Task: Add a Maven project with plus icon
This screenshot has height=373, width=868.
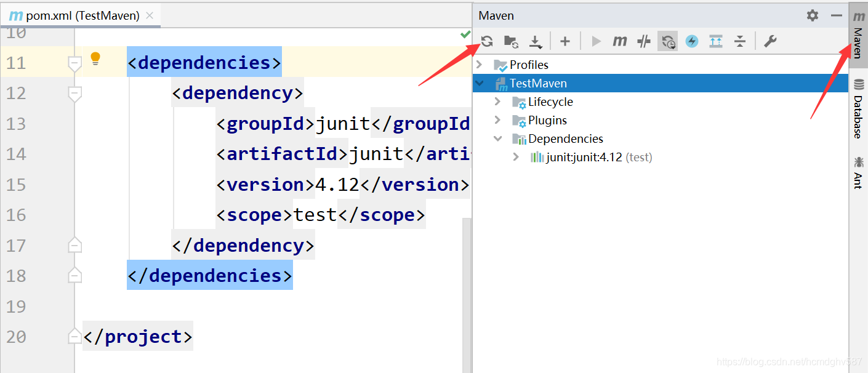Action: (x=565, y=41)
